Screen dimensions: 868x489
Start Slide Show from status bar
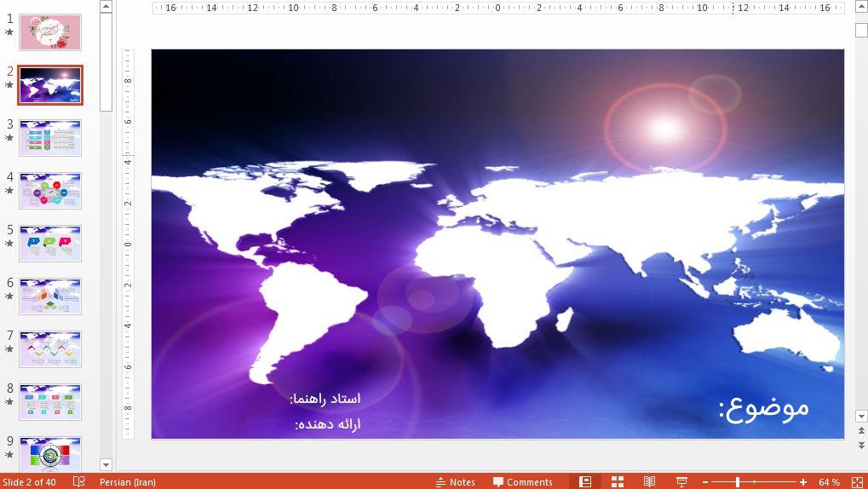(x=682, y=482)
